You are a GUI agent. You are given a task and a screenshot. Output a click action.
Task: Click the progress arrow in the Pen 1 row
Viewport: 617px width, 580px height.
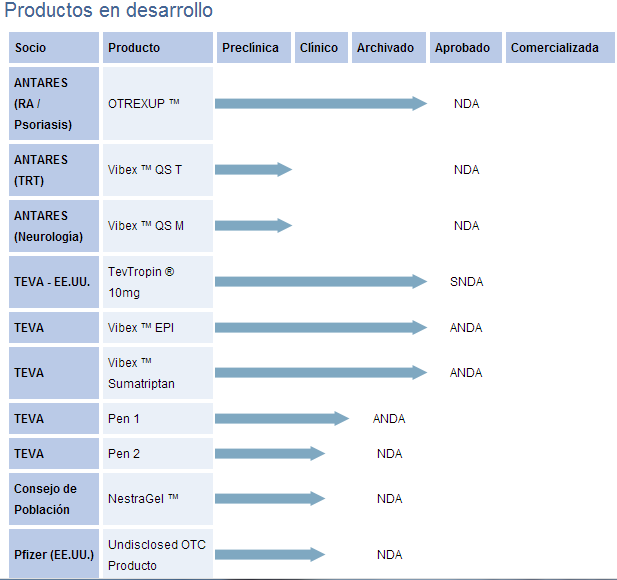click(282, 418)
